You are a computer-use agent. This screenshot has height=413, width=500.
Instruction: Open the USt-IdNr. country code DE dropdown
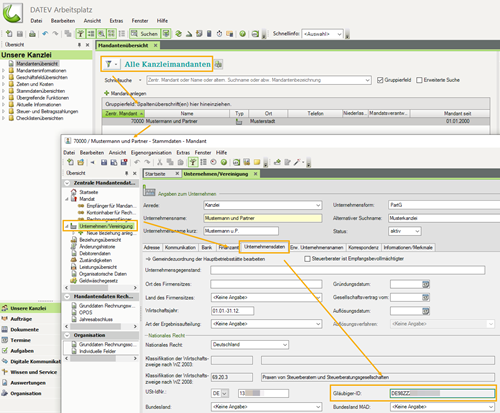click(x=225, y=393)
